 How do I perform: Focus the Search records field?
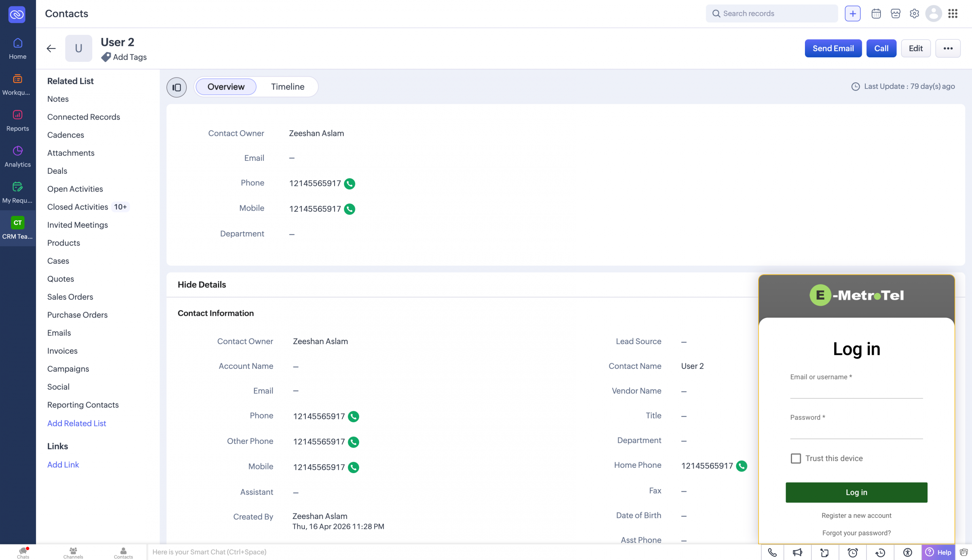[772, 13]
